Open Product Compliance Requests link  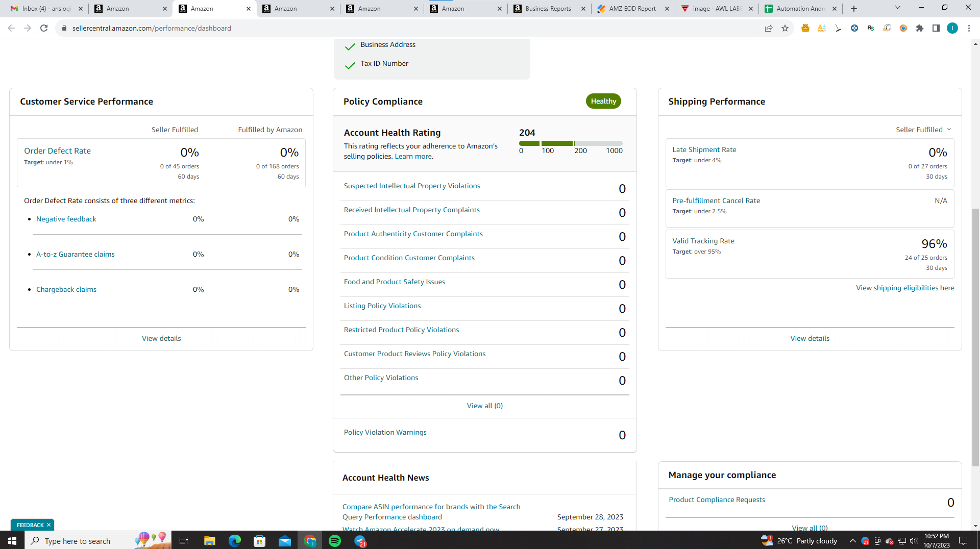(x=717, y=500)
